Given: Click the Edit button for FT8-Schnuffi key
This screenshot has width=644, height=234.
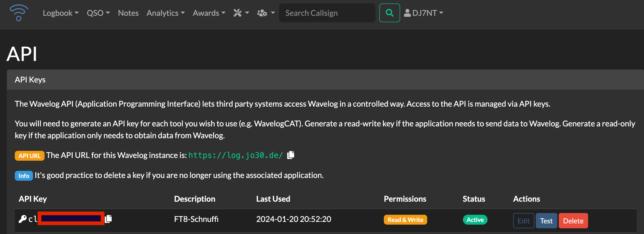Looking at the screenshot, I should [523, 220].
